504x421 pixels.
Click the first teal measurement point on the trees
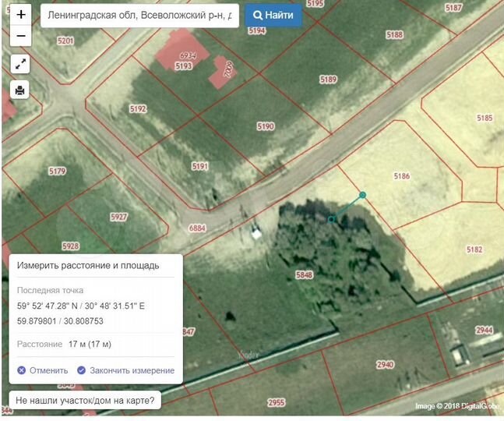331,219
